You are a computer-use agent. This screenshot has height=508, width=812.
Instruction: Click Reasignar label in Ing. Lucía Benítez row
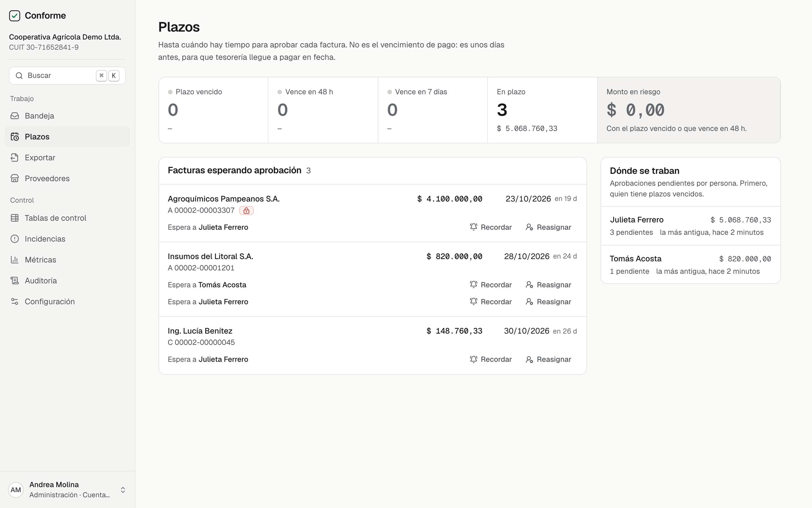point(554,359)
